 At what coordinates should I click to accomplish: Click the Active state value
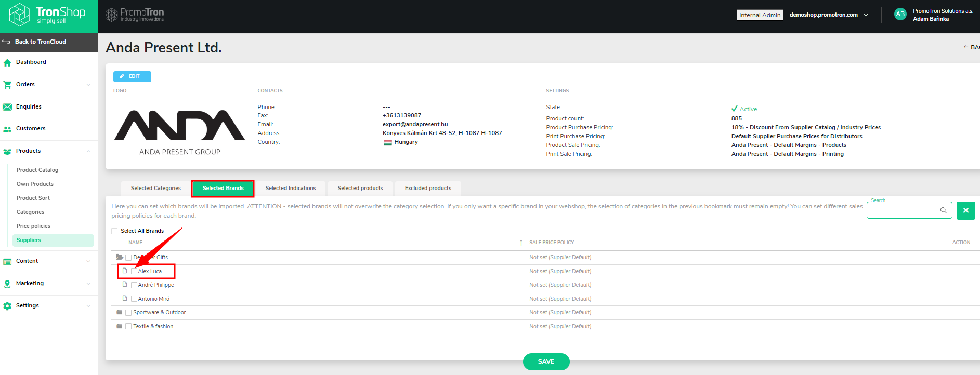(x=744, y=109)
